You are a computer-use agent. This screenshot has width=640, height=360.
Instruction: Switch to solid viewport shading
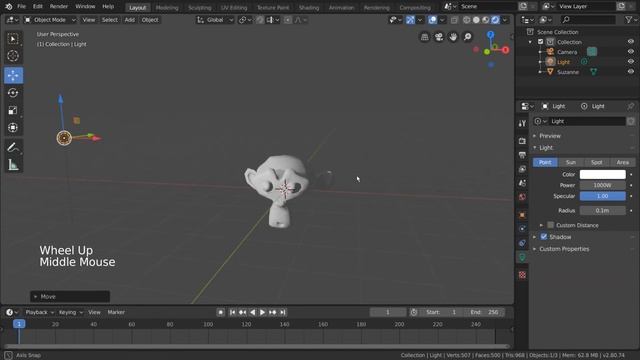pos(476,20)
